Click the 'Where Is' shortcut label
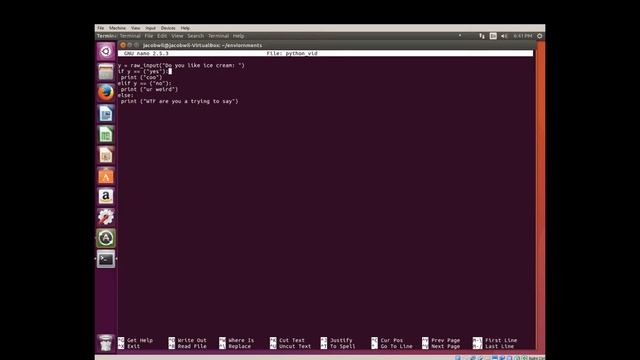The width and height of the screenshot is (640, 360). [241, 340]
